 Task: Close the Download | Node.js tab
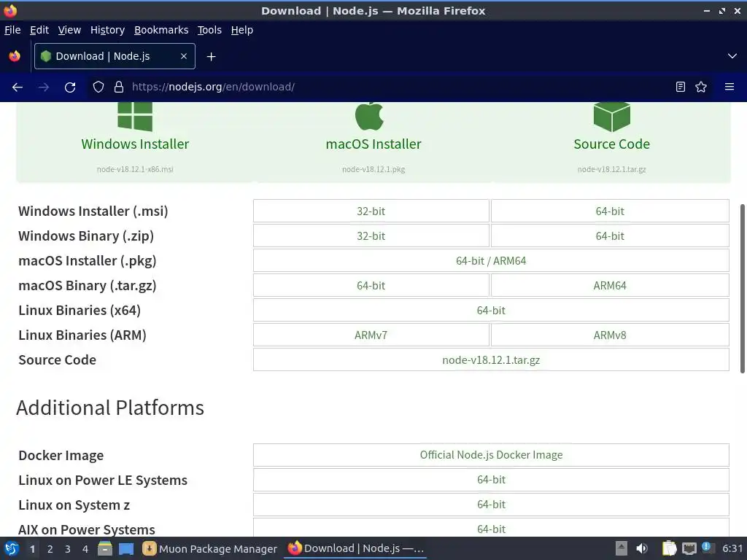tap(184, 56)
